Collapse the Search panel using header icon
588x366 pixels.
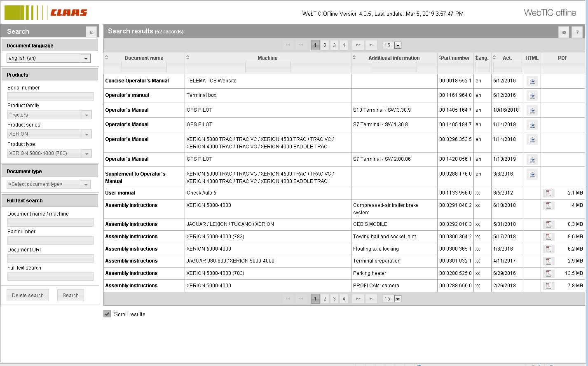point(91,32)
